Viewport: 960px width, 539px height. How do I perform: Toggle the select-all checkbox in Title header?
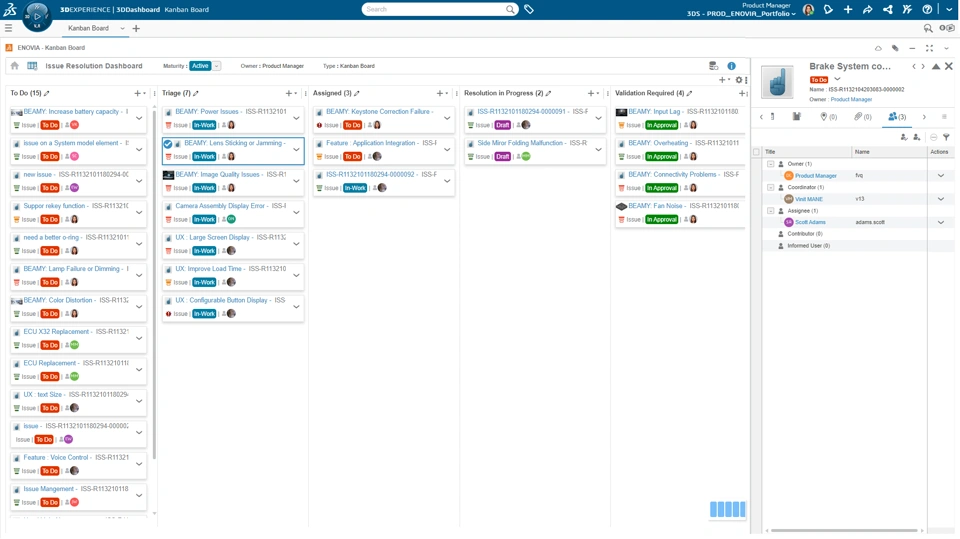[x=756, y=152]
